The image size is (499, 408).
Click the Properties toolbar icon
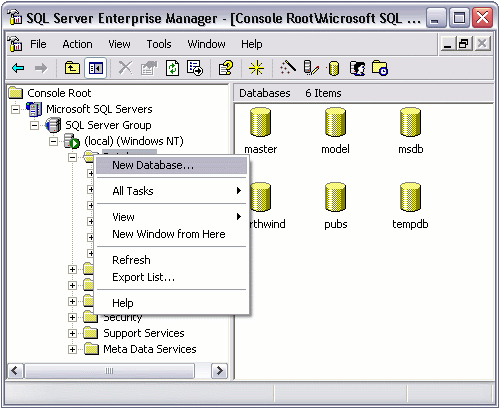click(149, 68)
